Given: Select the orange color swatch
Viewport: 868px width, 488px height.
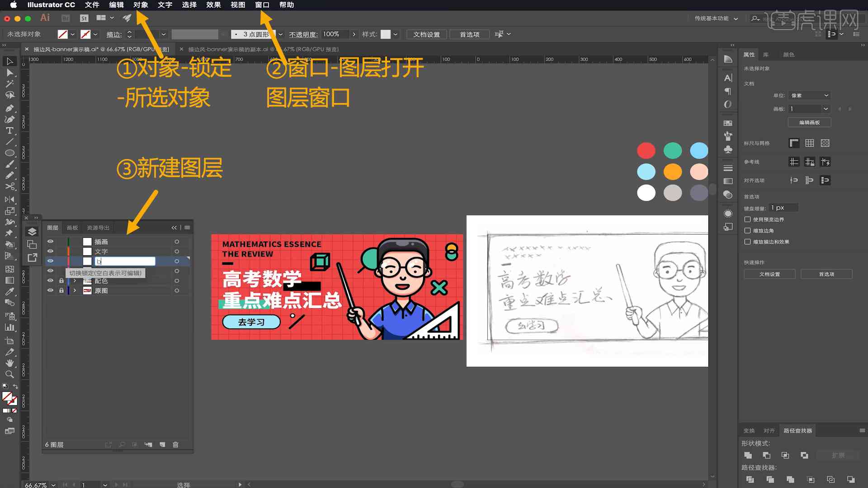Looking at the screenshot, I should [x=672, y=172].
